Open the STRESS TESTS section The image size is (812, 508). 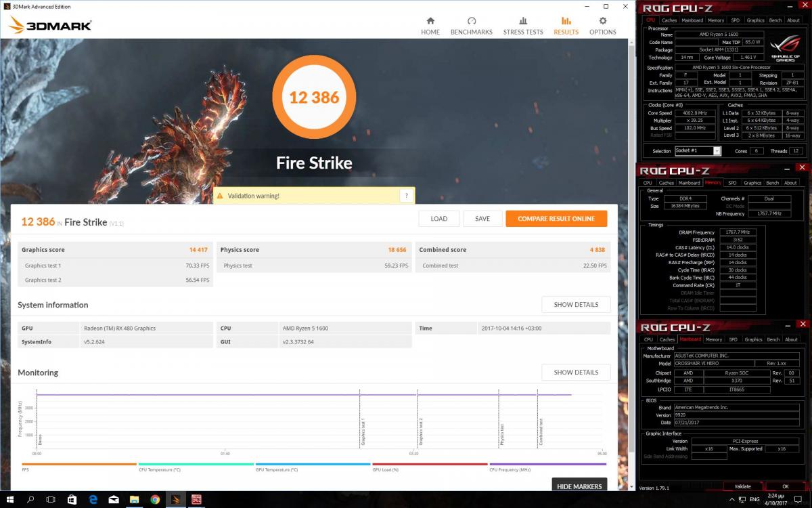[x=523, y=26]
